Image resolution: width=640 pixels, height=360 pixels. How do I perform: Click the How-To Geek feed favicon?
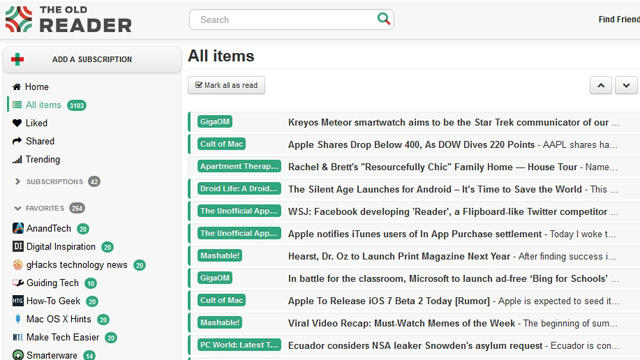pyautogui.click(x=18, y=301)
